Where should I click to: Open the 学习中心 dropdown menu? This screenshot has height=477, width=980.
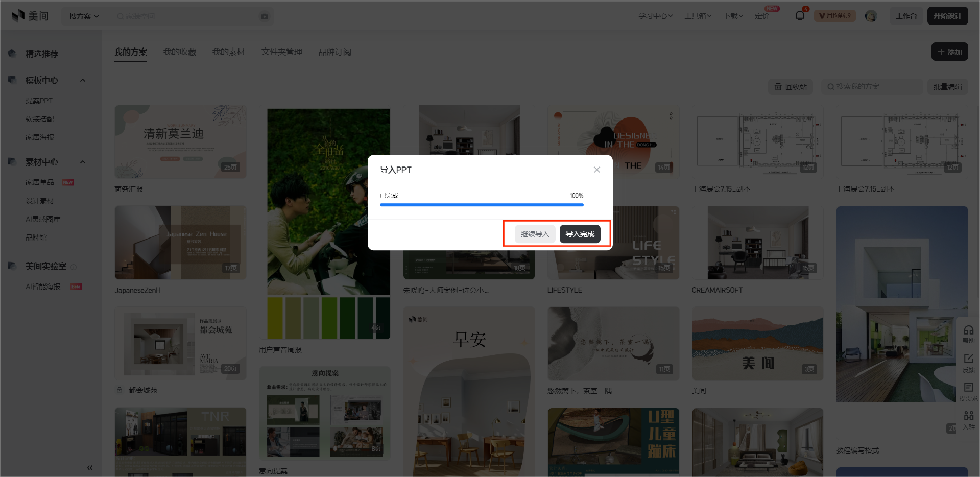tap(655, 15)
